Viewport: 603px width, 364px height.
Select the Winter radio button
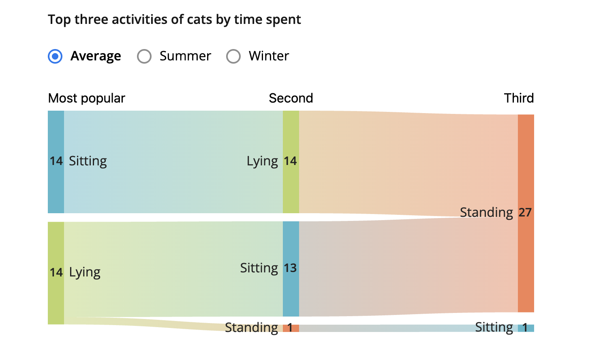tap(233, 56)
